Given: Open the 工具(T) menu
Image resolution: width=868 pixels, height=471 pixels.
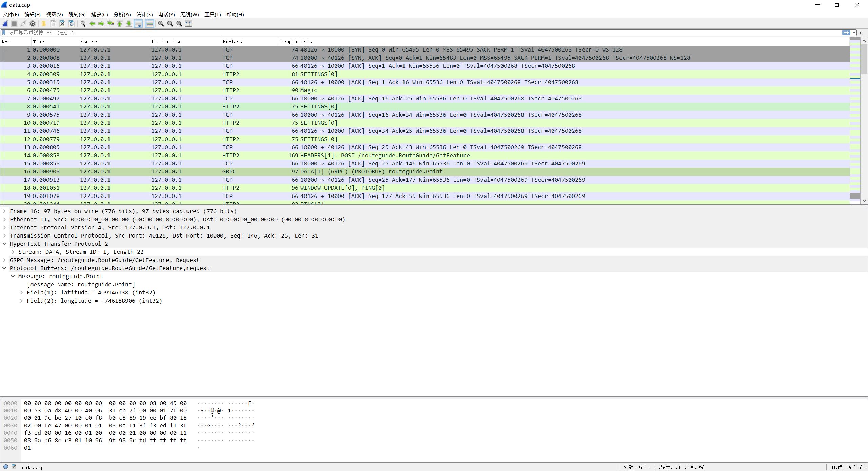Looking at the screenshot, I should [x=213, y=14].
